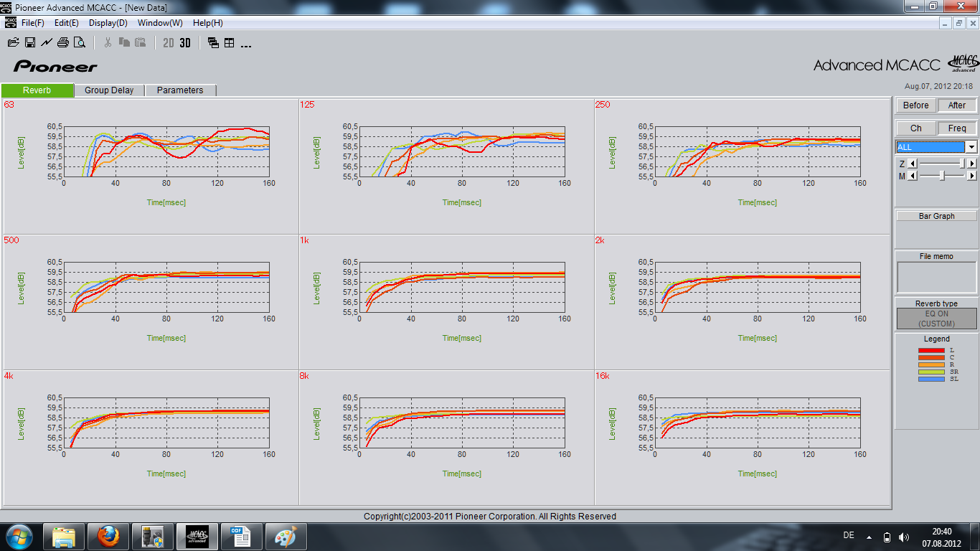This screenshot has height=551, width=980.
Task: Switch to the 2D graph view
Action: pos(169,43)
